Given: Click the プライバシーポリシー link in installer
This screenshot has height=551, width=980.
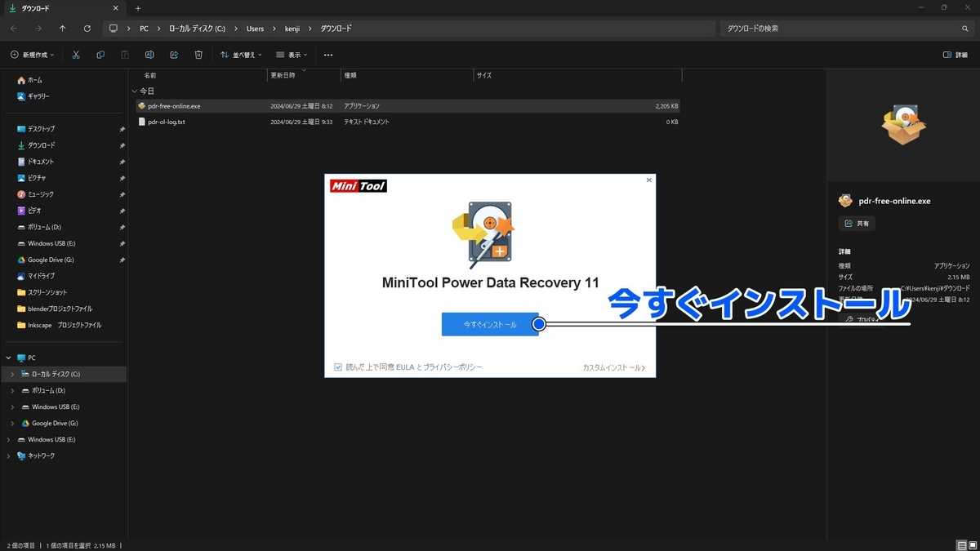Looking at the screenshot, I should [453, 367].
